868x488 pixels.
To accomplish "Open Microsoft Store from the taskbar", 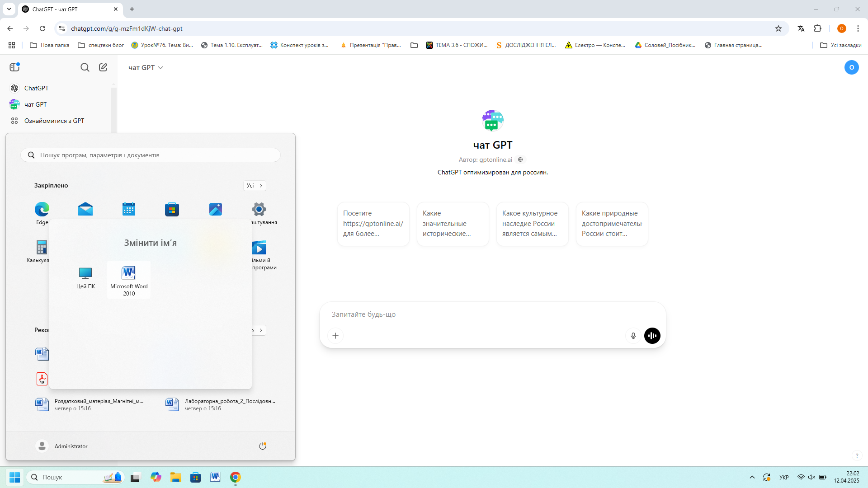I will (196, 477).
